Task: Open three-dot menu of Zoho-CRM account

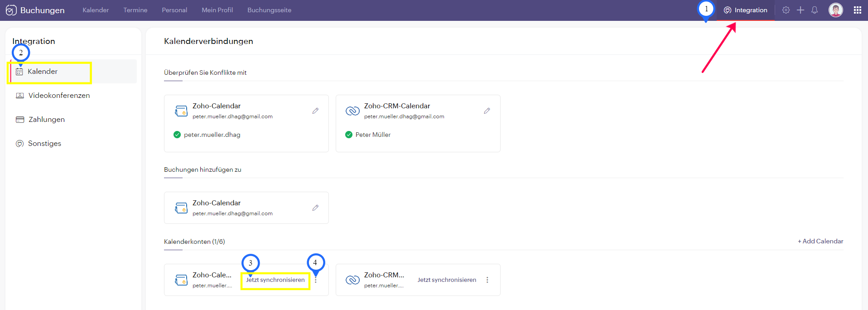Action: 487,280
